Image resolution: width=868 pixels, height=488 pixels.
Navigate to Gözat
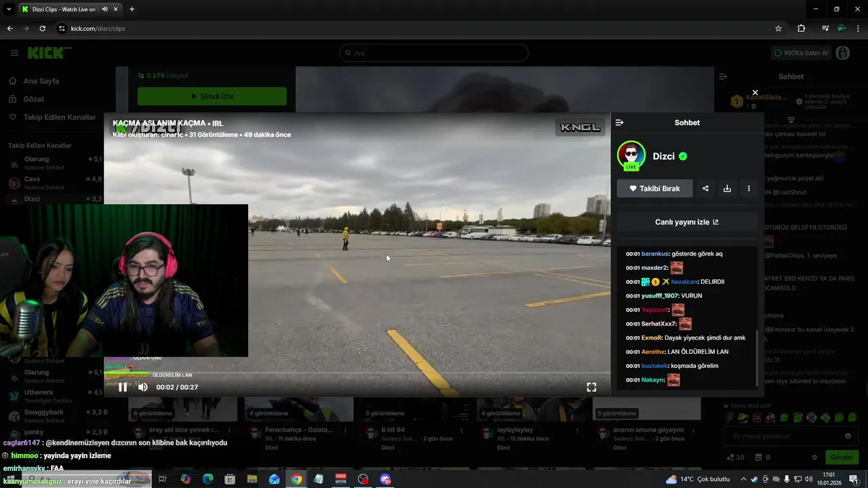[34, 99]
